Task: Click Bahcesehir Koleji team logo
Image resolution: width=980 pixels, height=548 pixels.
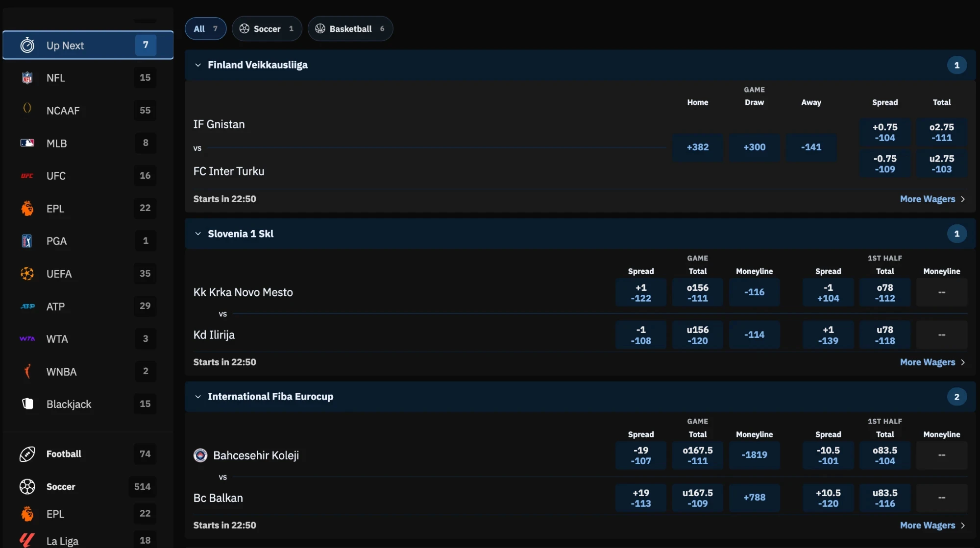Action: coord(200,455)
